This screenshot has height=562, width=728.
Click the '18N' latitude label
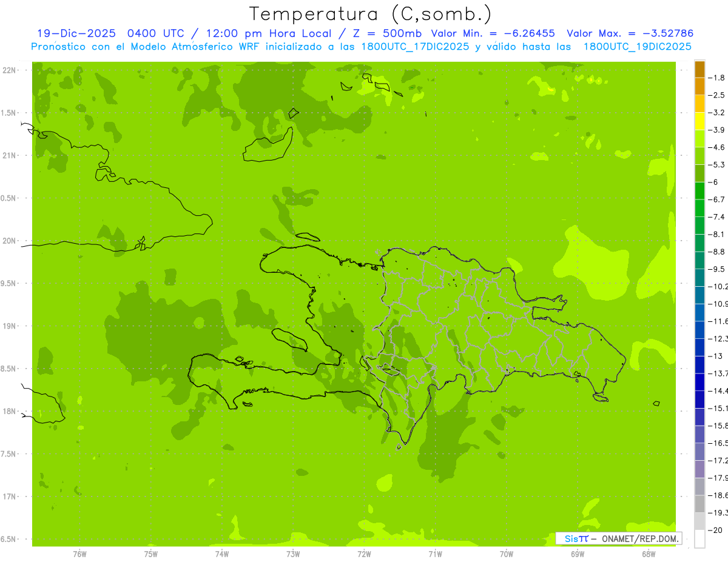(10, 411)
